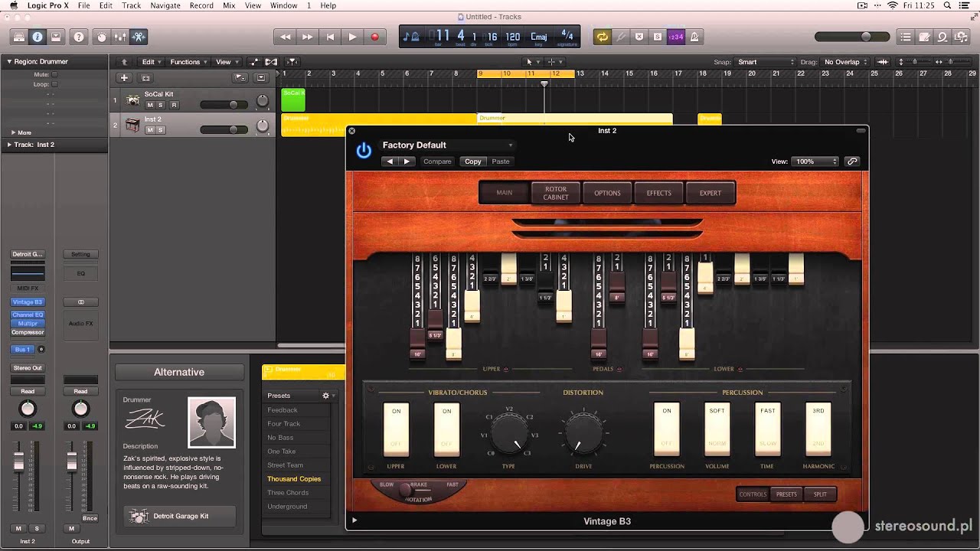Flip the Upper vibrato ON switch

coord(396,429)
